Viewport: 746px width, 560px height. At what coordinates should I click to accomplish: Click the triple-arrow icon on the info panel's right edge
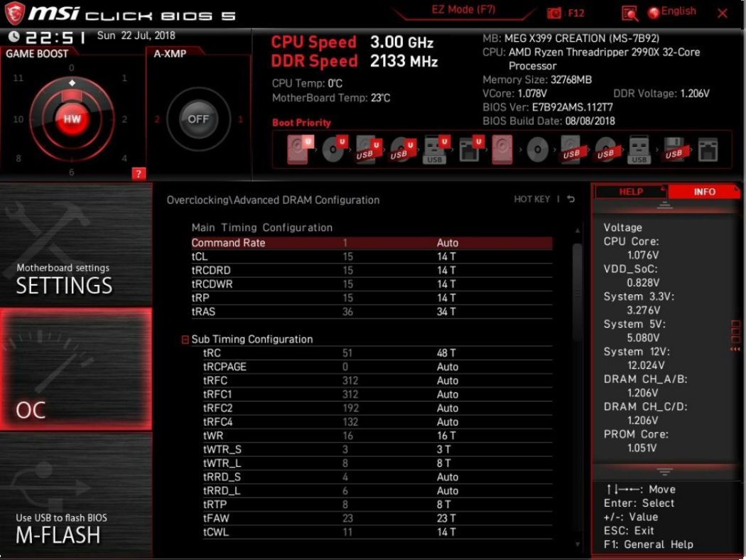(x=735, y=349)
